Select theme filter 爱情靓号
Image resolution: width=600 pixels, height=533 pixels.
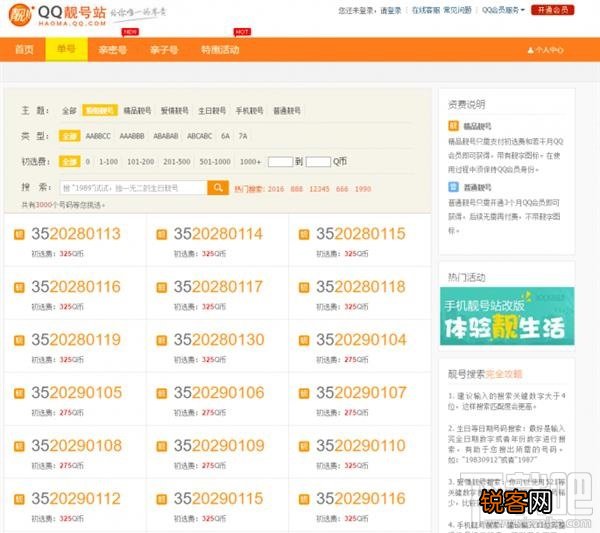tap(174, 111)
